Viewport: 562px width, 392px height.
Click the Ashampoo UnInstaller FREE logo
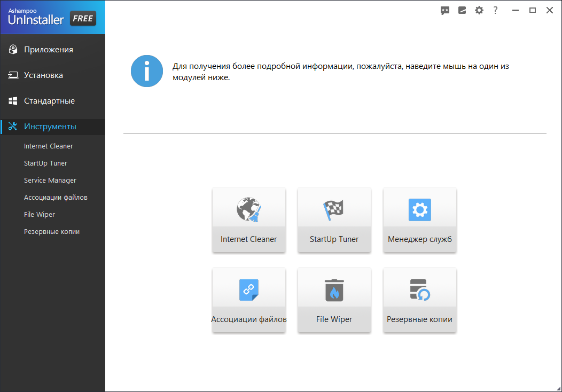pos(52,17)
